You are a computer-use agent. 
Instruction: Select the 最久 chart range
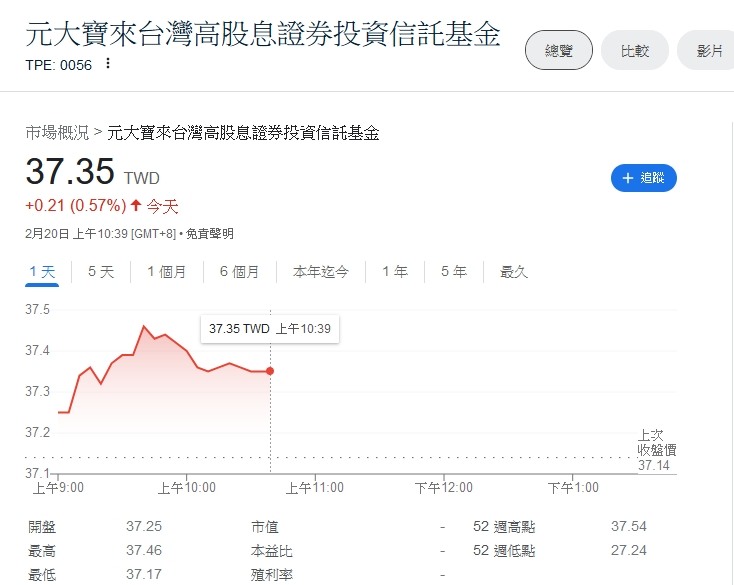pos(514,271)
